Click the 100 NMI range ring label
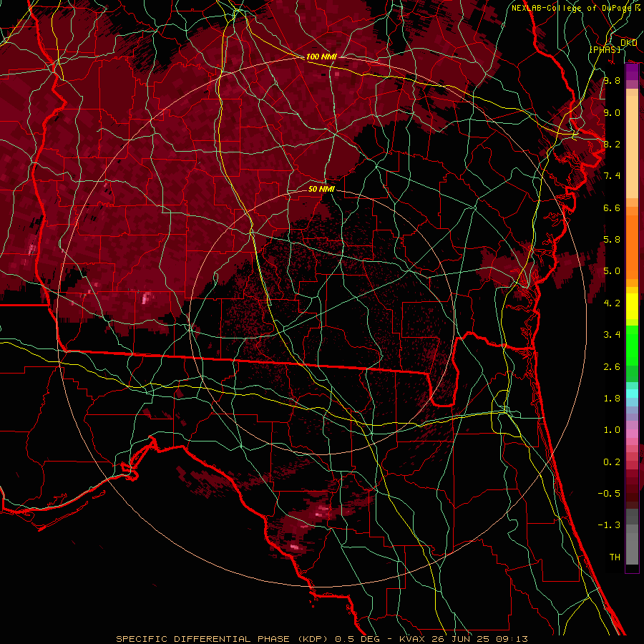This screenshot has height=644, width=644. (x=321, y=57)
